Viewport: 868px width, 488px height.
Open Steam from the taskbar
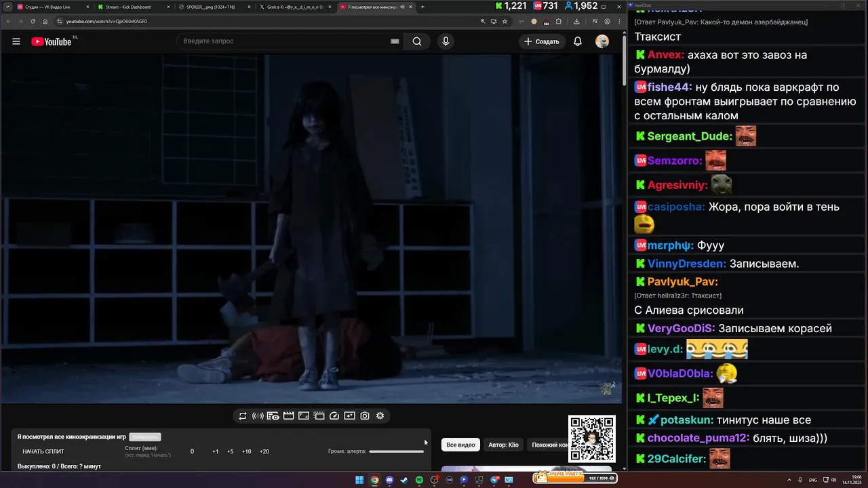click(x=404, y=480)
